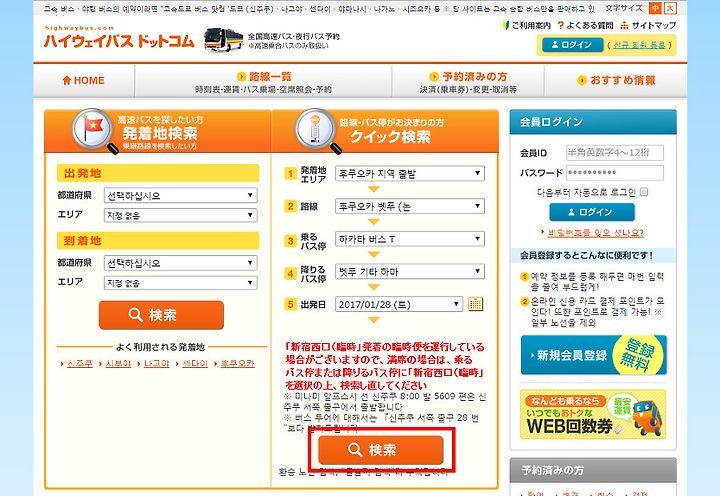Click the 센다이 popular destination link
The height and width of the screenshot is (496, 720).
click(195, 363)
